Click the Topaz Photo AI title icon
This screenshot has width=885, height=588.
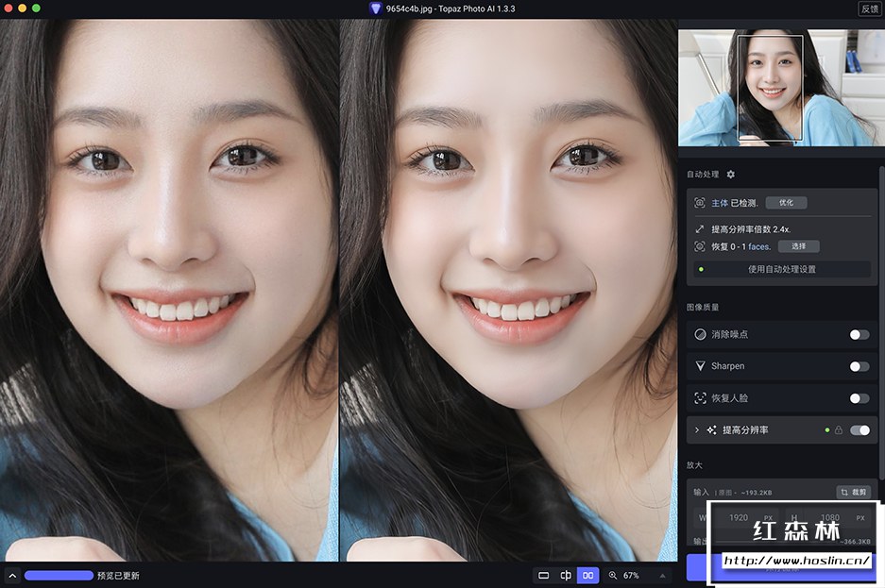(375, 8)
